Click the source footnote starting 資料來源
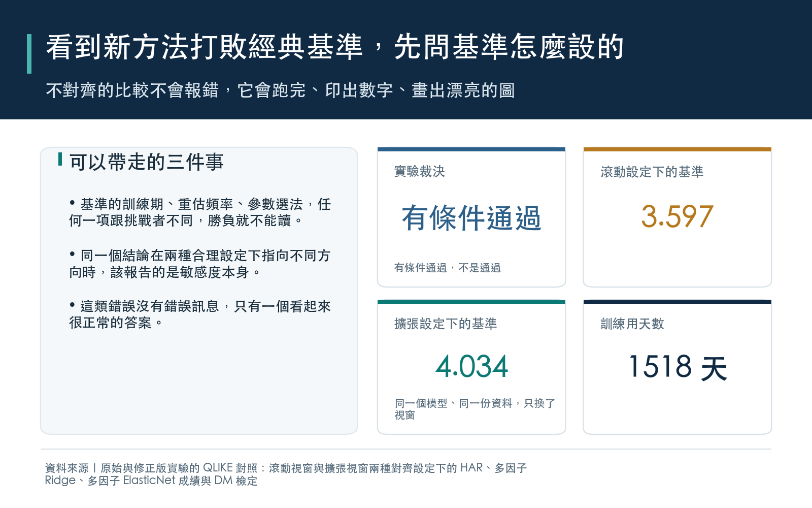Image resolution: width=812 pixels, height=508 pixels. point(286,474)
